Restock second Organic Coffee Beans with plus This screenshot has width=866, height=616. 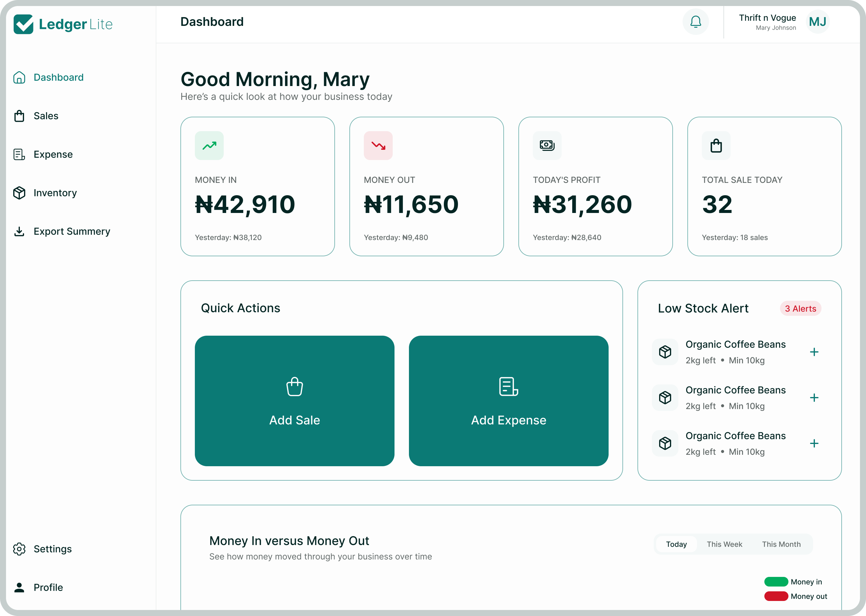coord(814,398)
